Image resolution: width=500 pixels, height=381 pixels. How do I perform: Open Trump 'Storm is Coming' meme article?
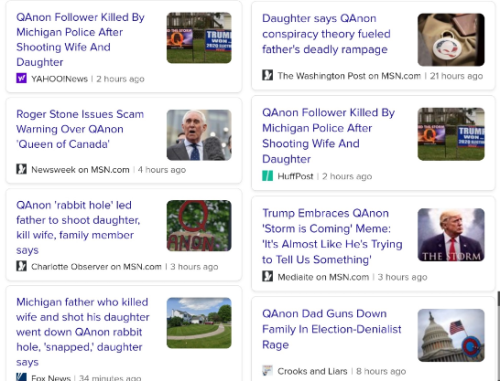(332, 236)
